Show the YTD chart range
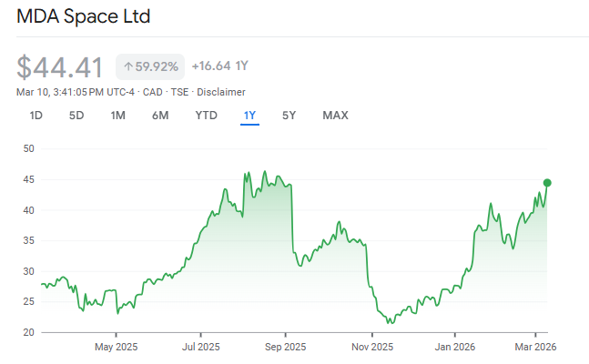This screenshot has height=364, width=589. 207,116
